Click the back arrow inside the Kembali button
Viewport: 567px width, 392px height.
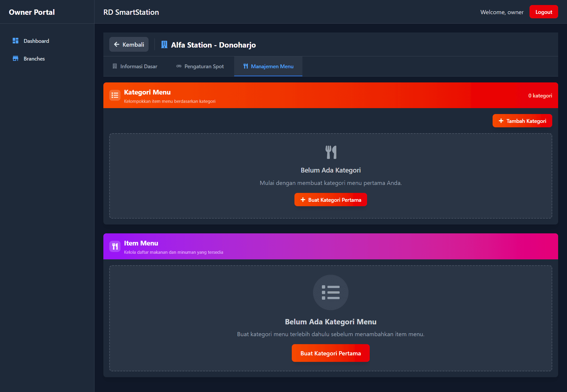point(117,44)
